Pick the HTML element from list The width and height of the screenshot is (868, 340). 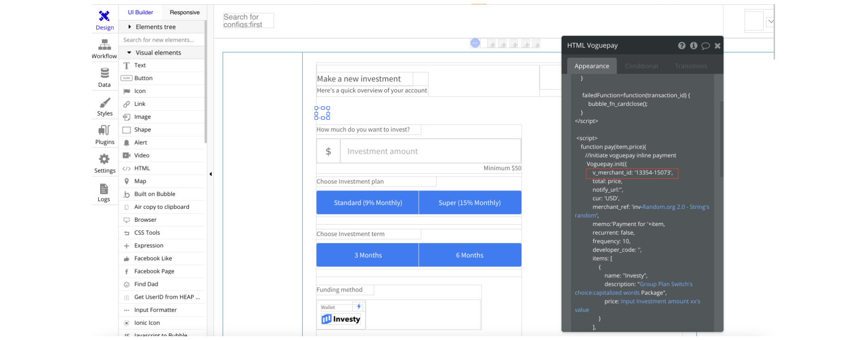pyautogui.click(x=142, y=168)
